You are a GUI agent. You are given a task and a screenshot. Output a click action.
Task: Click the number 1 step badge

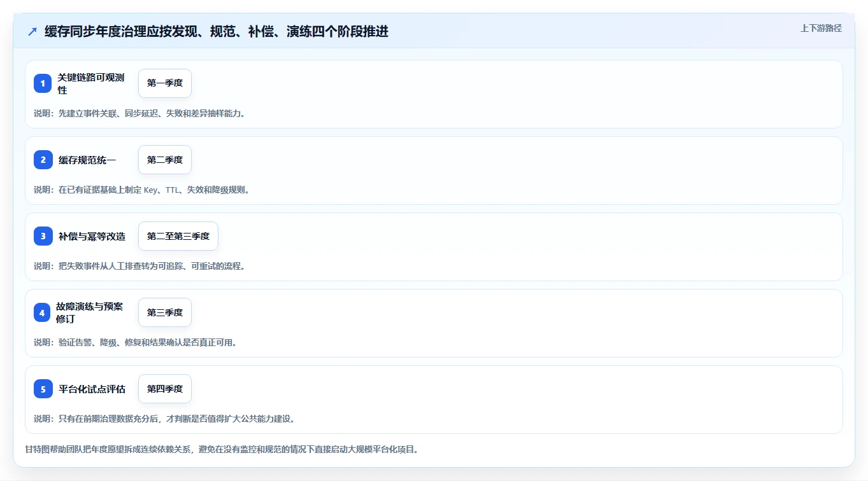coord(43,83)
